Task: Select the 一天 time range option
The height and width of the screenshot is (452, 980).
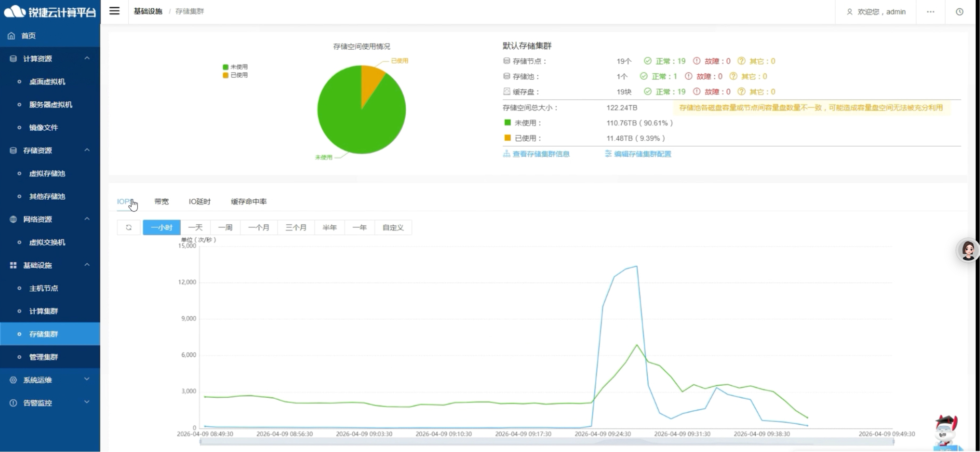Action: pyautogui.click(x=195, y=227)
